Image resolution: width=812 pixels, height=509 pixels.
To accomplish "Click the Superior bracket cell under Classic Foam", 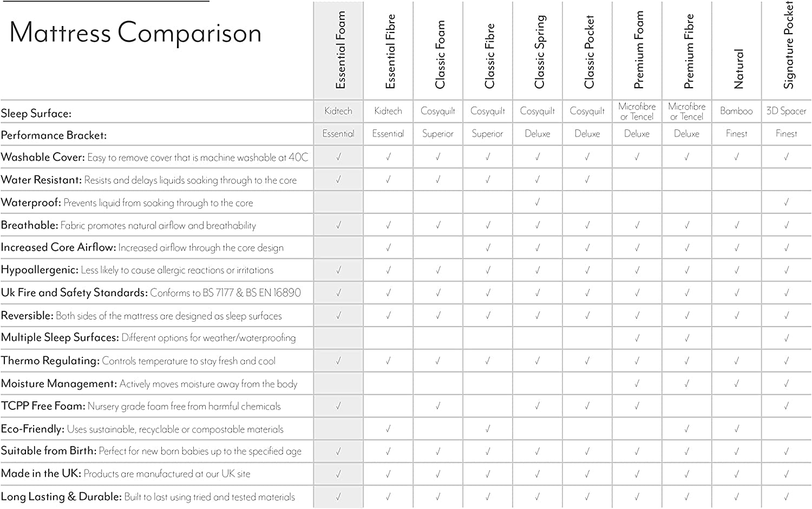I will click(438, 134).
